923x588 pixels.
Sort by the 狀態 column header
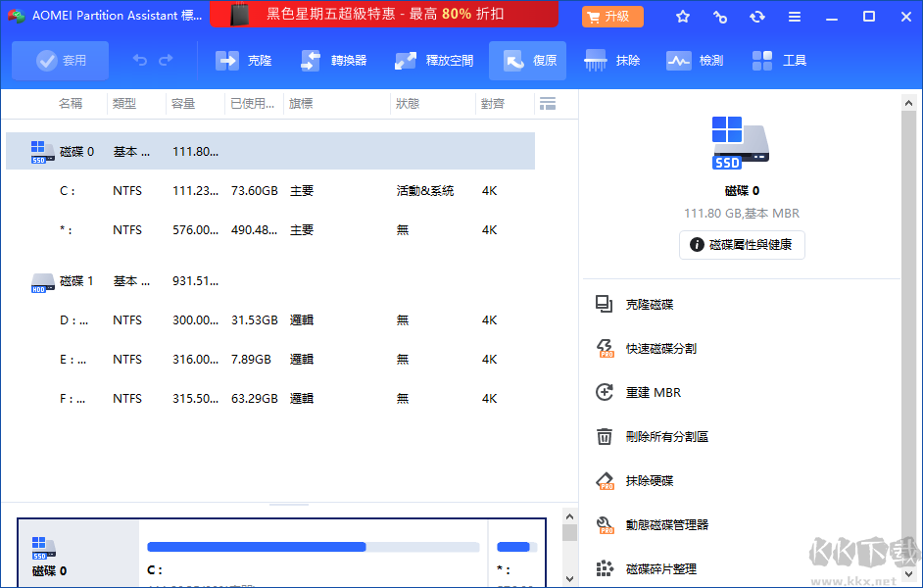pos(408,104)
